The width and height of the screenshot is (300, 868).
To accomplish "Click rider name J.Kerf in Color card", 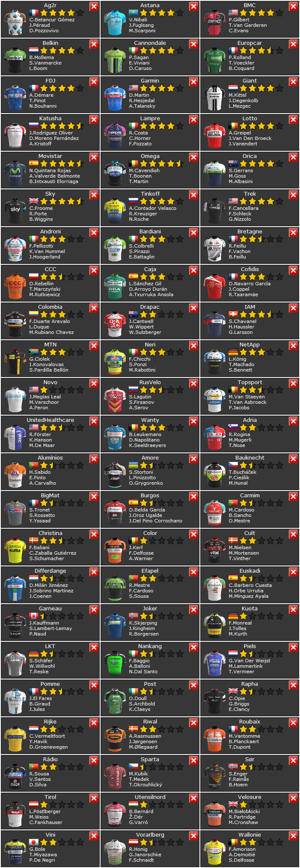I will click(x=136, y=548).
